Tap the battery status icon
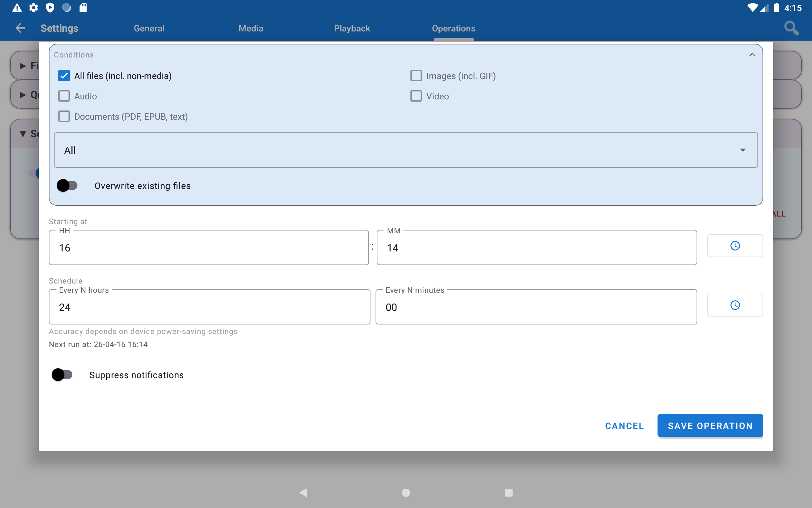Screen dimensions: 812x508 pyautogui.click(x=776, y=8)
